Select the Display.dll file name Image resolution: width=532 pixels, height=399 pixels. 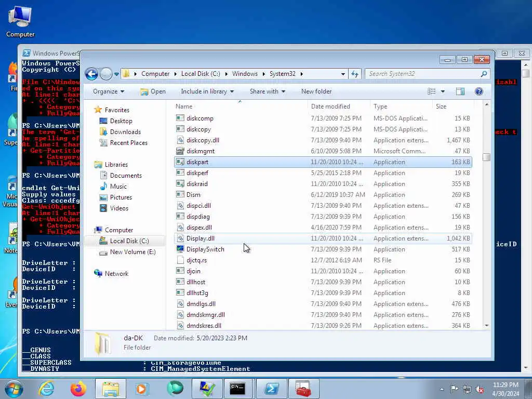200,238
